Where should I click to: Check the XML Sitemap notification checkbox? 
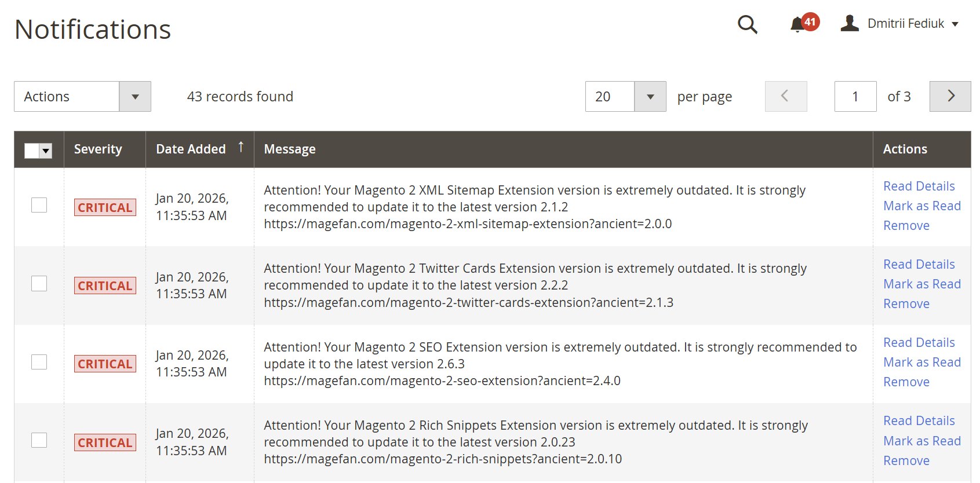[x=39, y=205]
